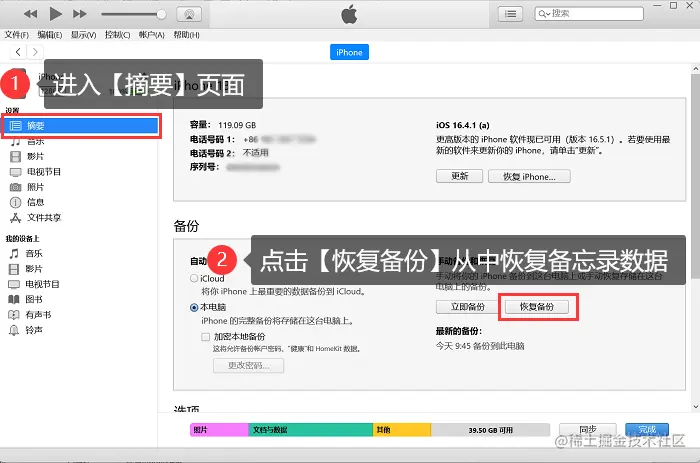Toggle the list view button
Viewport: 700px width, 463px height.
click(510, 14)
